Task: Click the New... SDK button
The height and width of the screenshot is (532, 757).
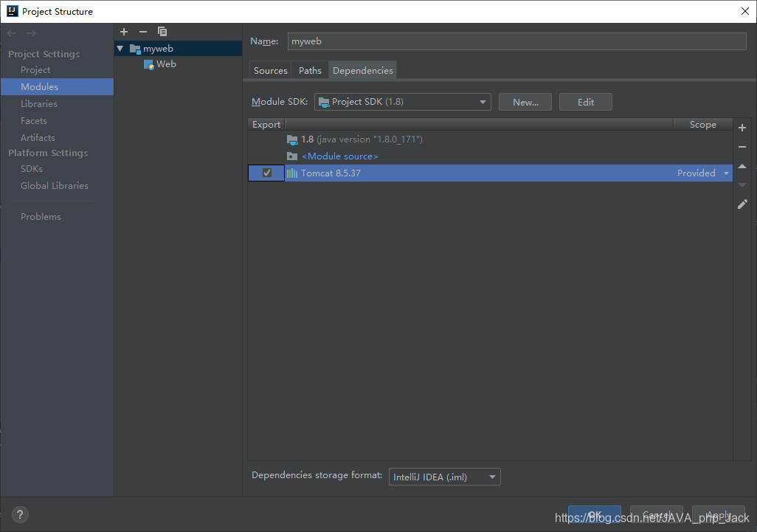Action: 525,103
